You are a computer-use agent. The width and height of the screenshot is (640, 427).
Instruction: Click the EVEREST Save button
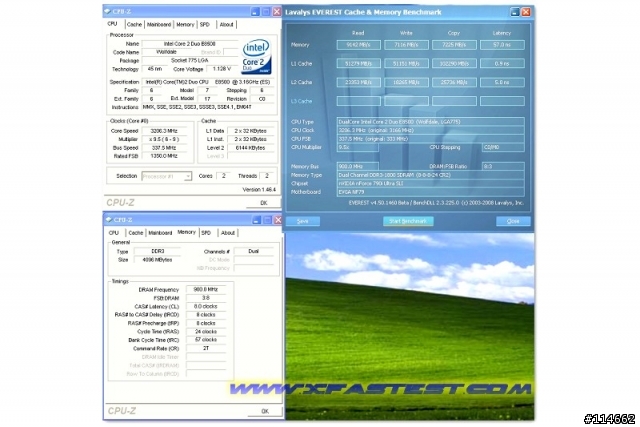click(302, 221)
